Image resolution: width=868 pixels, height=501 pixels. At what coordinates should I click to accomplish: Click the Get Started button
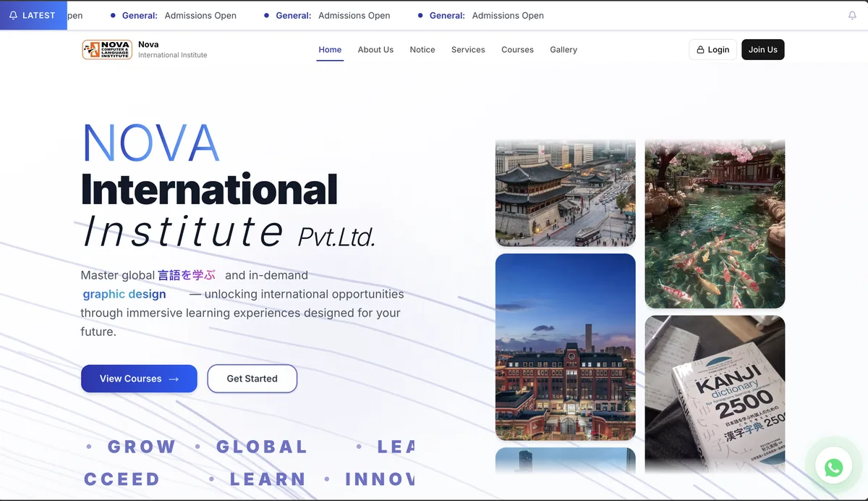(252, 379)
